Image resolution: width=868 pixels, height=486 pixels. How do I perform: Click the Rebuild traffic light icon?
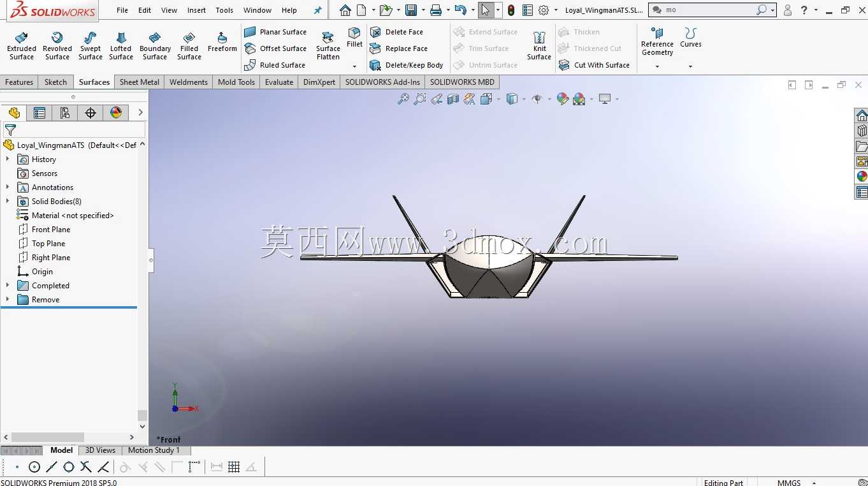tap(511, 10)
